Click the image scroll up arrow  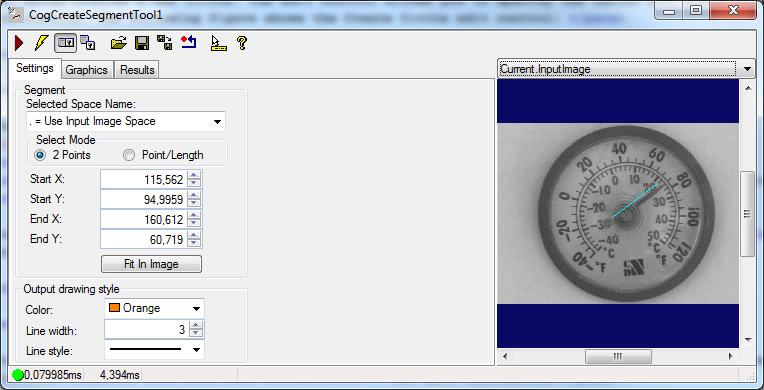(x=748, y=88)
